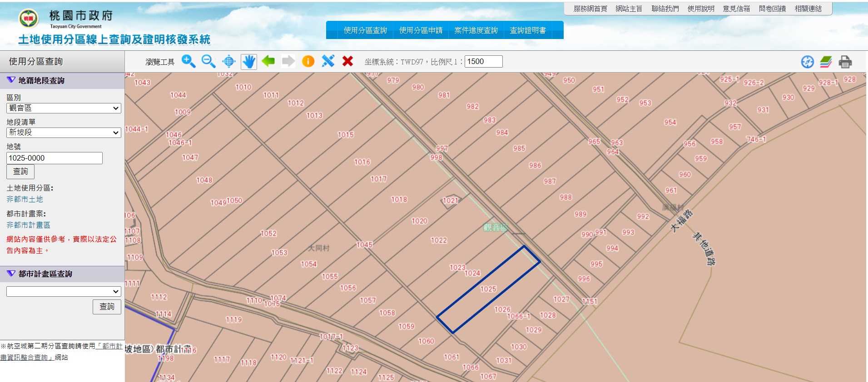Open the 區別 dropdown showing 觀音區
The width and height of the screenshot is (868, 382).
(64, 108)
